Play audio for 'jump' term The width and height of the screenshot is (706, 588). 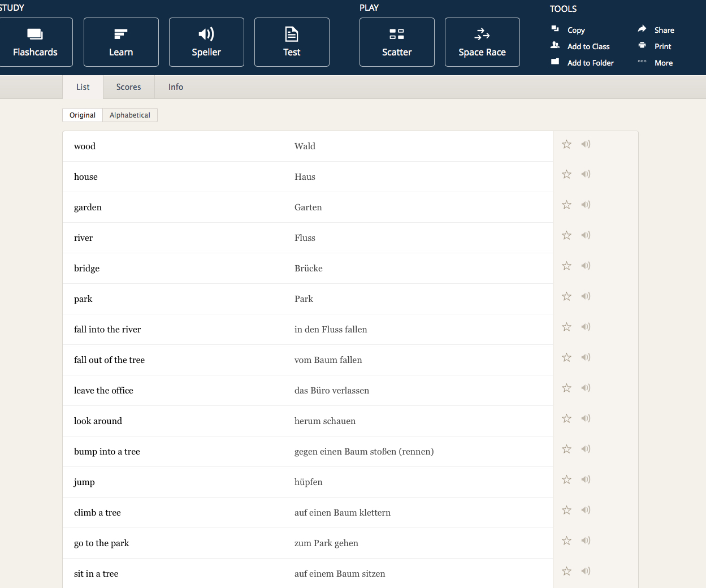(586, 479)
